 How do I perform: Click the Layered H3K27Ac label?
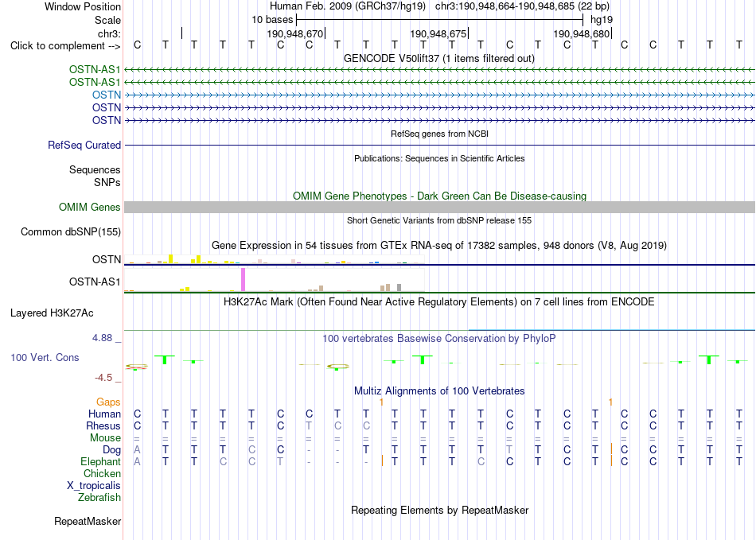click(52, 313)
